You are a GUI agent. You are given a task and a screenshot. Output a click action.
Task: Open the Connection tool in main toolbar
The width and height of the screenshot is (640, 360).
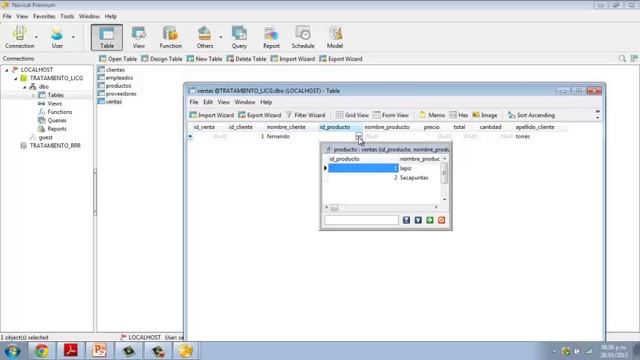click(19, 37)
